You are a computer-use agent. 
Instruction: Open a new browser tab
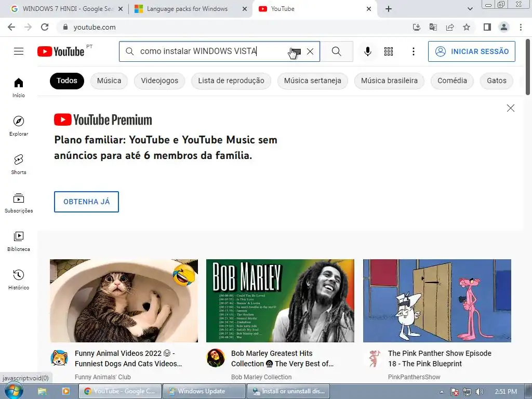pyautogui.click(x=389, y=9)
